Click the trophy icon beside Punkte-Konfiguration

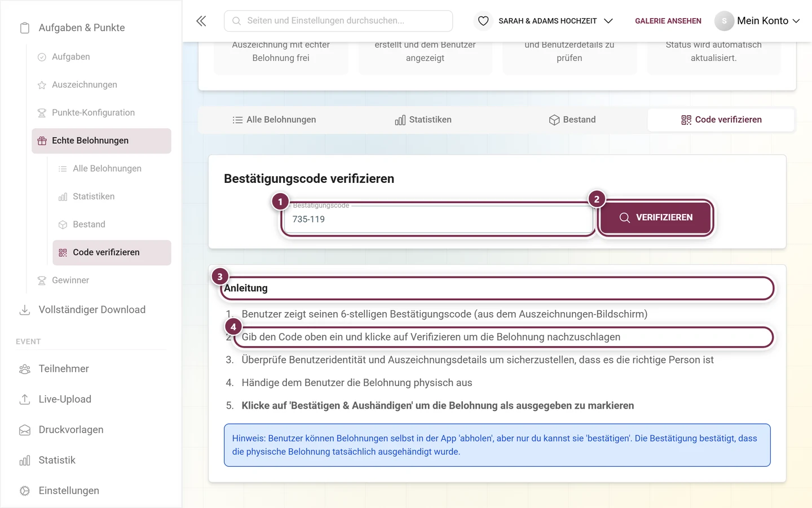tap(42, 113)
